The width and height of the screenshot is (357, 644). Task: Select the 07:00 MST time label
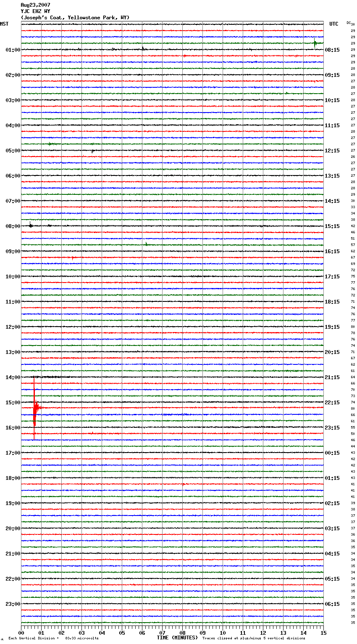tap(13, 201)
